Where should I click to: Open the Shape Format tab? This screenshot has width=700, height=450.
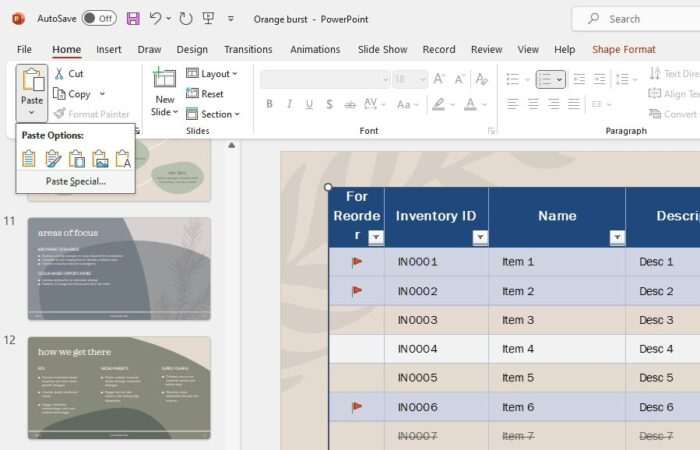click(623, 49)
